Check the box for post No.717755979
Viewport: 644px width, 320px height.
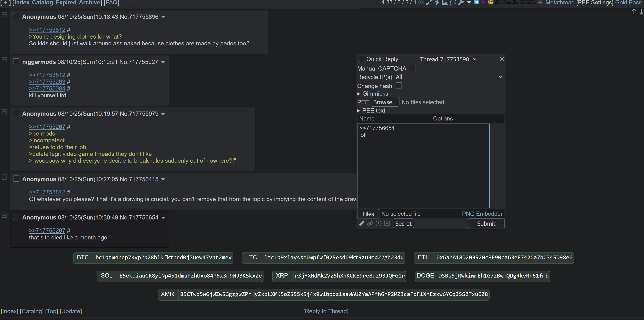[x=16, y=113]
